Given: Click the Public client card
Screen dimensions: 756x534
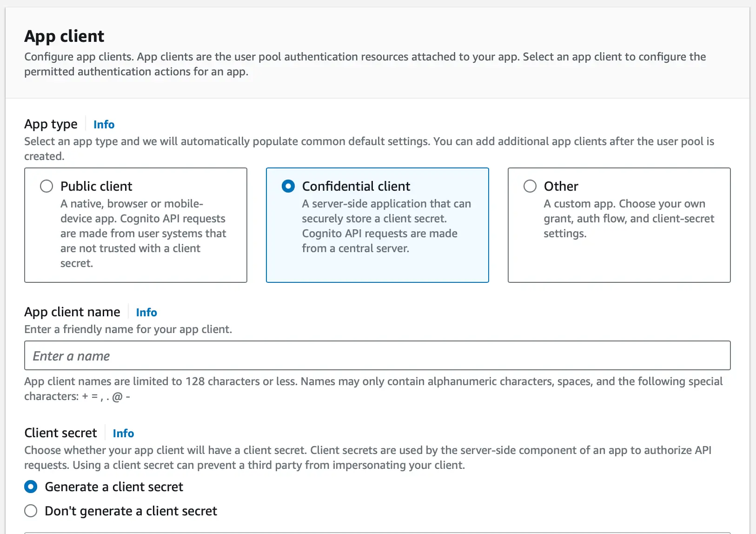Looking at the screenshot, I should [x=135, y=225].
